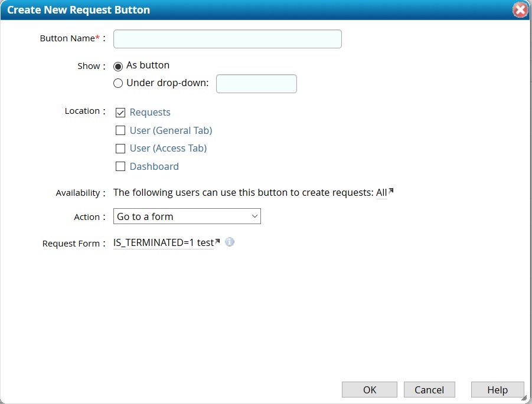Uncheck the Requests checkbox
532x404 pixels.
(x=120, y=112)
